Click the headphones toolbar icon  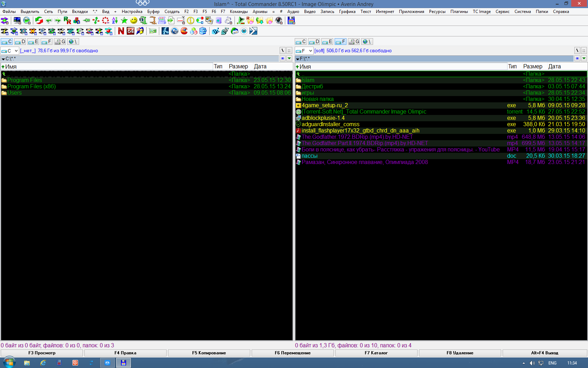228,21
